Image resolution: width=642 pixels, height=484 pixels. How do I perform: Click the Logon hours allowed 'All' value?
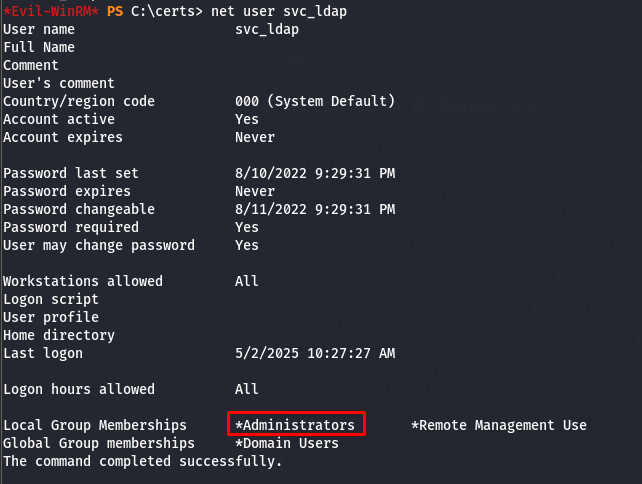[x=246, y=389]
